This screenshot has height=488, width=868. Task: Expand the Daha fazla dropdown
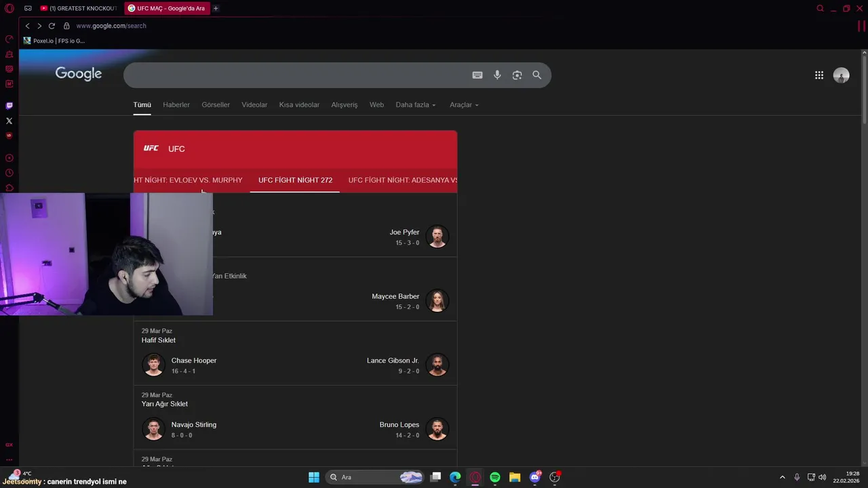point(416,105)
